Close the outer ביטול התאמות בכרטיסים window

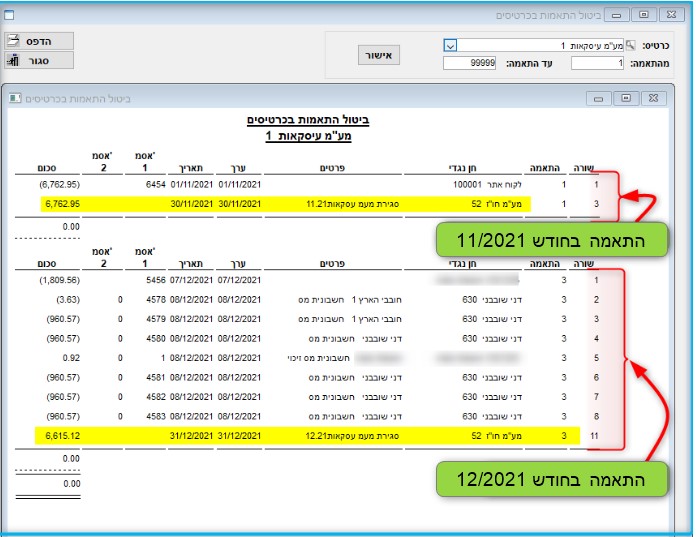[x=671, y=15]
